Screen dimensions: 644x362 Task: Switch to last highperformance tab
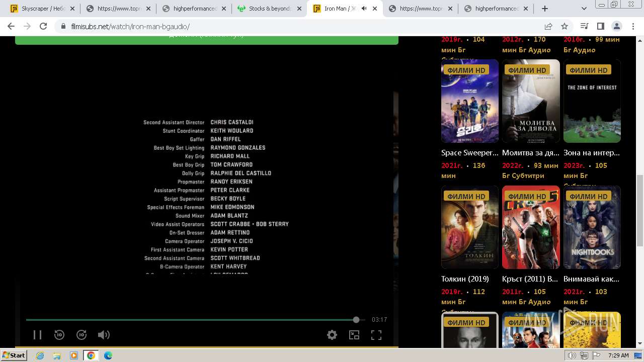click(x=496, y=9)
